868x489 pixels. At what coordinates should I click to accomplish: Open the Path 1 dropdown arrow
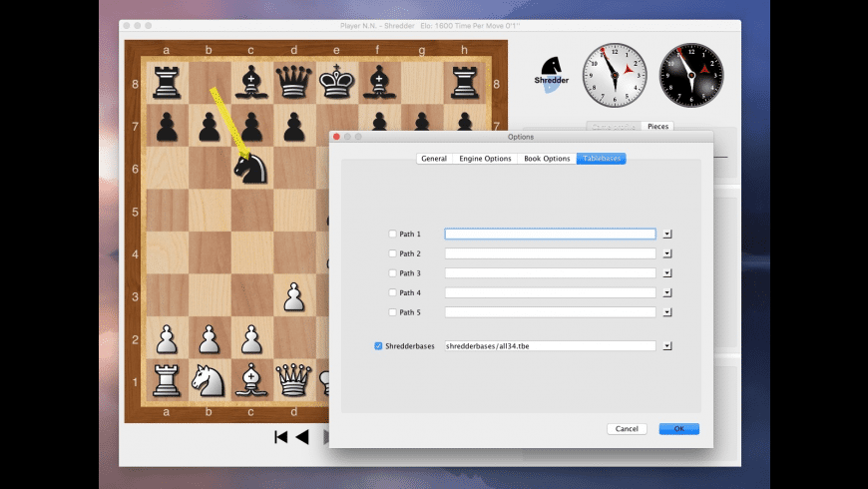[667, 235]
